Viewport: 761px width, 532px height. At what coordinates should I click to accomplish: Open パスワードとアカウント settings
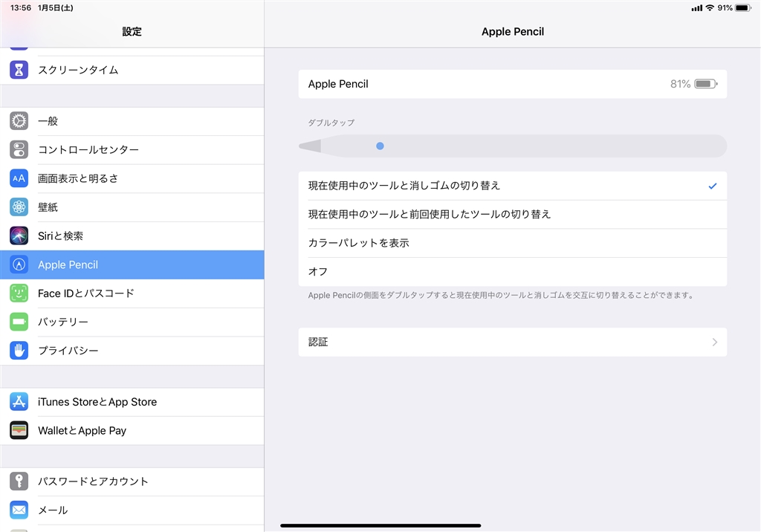click(x=132, y=481)
